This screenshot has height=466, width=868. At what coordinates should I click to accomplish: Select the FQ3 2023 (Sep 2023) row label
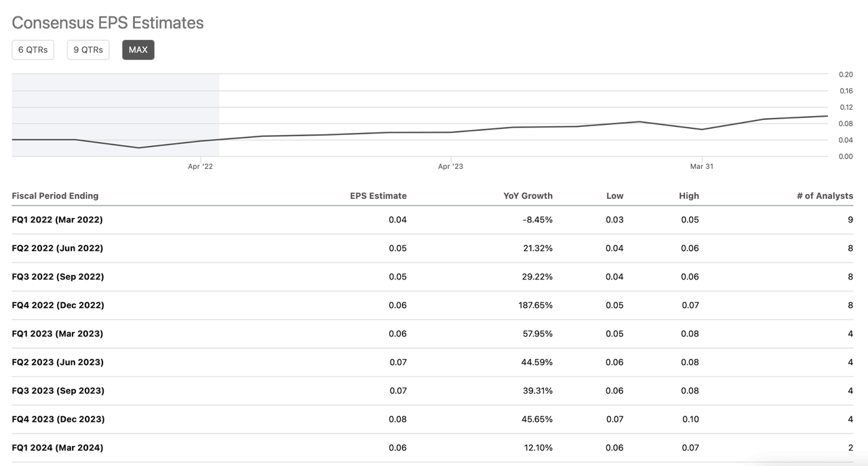(x=58, y=391)
